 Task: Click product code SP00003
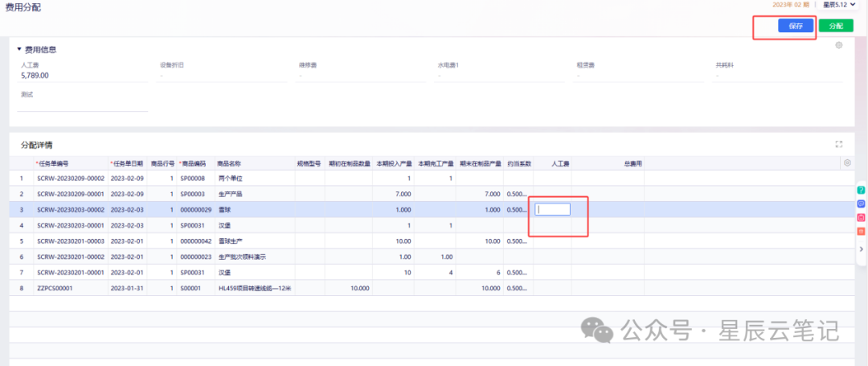193,194
